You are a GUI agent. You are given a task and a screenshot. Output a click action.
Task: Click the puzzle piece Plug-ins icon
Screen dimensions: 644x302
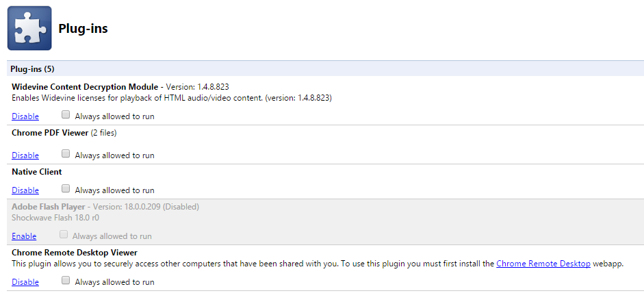tap(29, 28)
